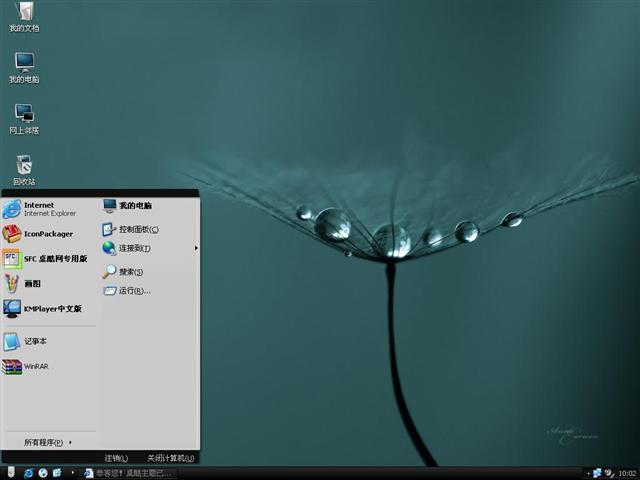The image size is (640, 480).
Task: Click the 注销 (Log Off) button
Action: 116,458
